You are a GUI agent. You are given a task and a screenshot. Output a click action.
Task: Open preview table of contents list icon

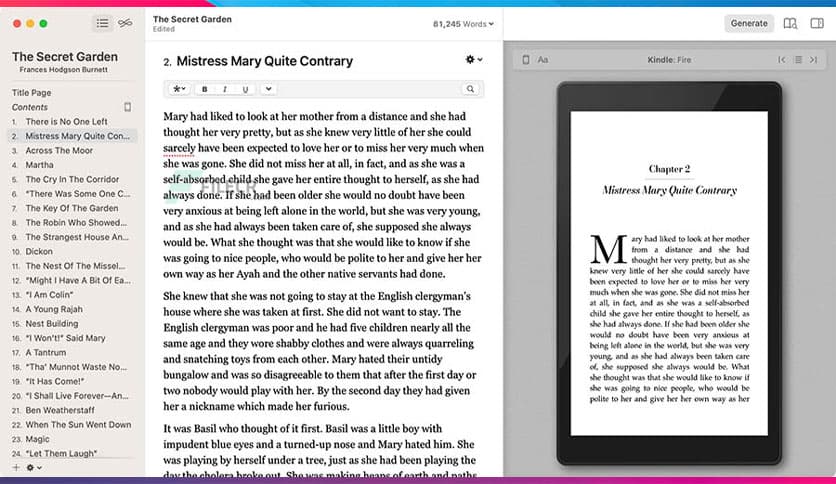798,60
